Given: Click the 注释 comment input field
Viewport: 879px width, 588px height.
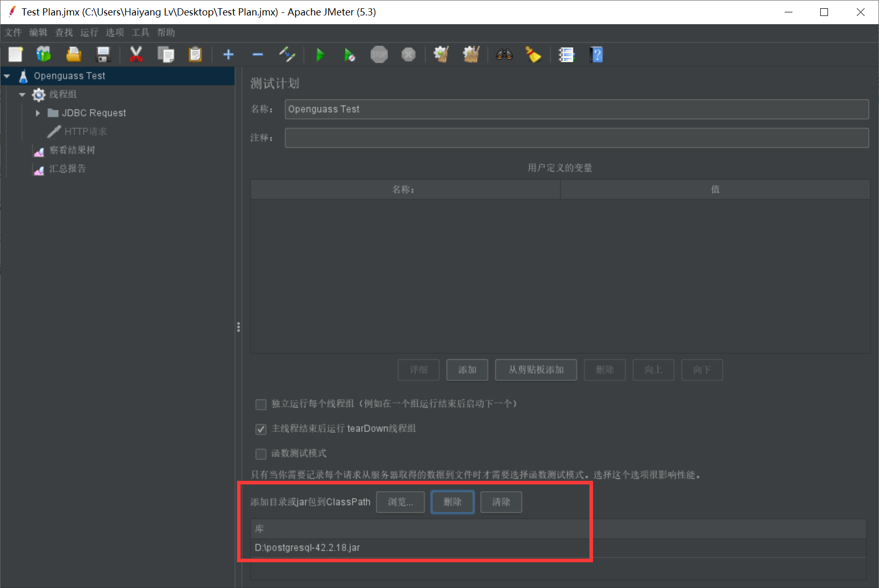Looking at the screenshot, I should (577, 138).
